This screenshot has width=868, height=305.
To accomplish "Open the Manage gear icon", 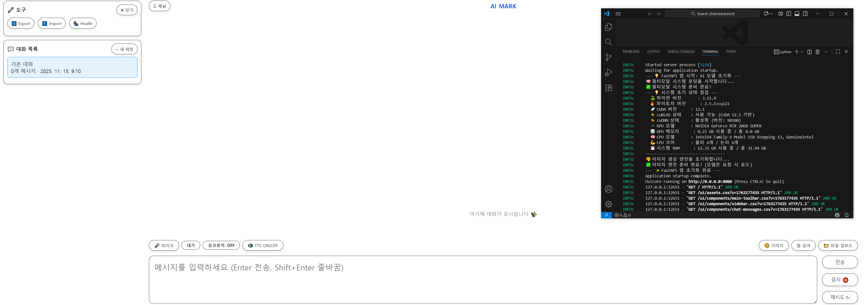I will (609, 204).
